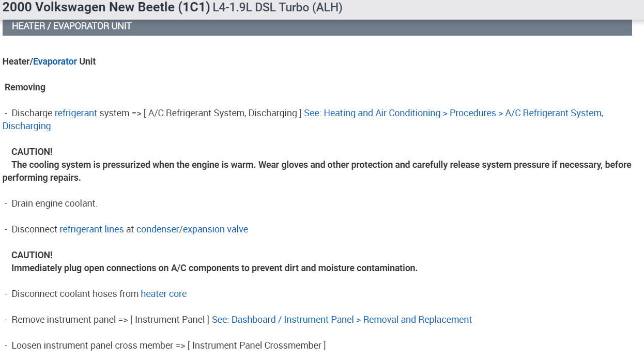Follow the See: Dashboard / Instrument Panel link

(x=342, y=320)
